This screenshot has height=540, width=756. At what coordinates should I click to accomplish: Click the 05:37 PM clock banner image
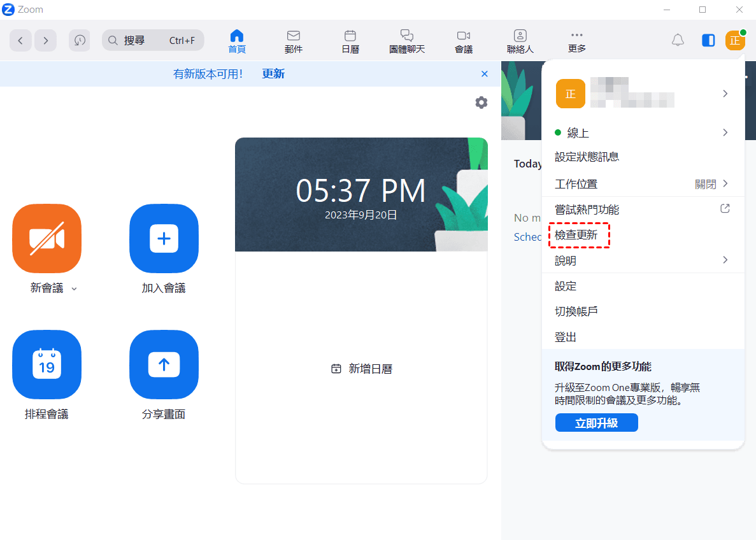tap(361, 194)
